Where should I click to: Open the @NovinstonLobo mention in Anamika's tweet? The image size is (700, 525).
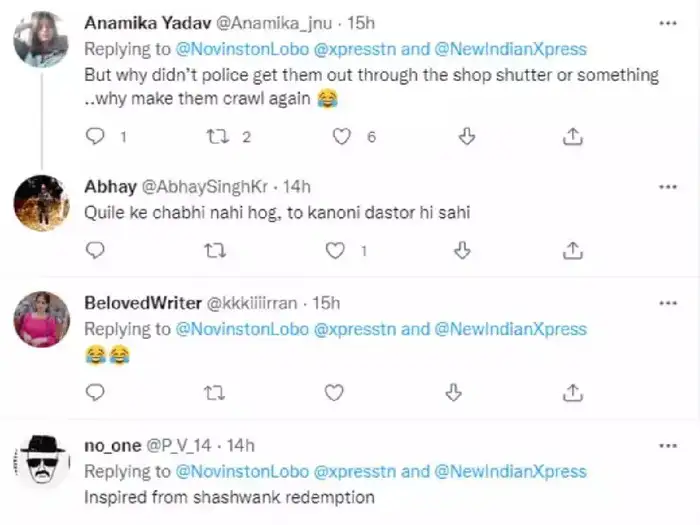coord(237,49)
